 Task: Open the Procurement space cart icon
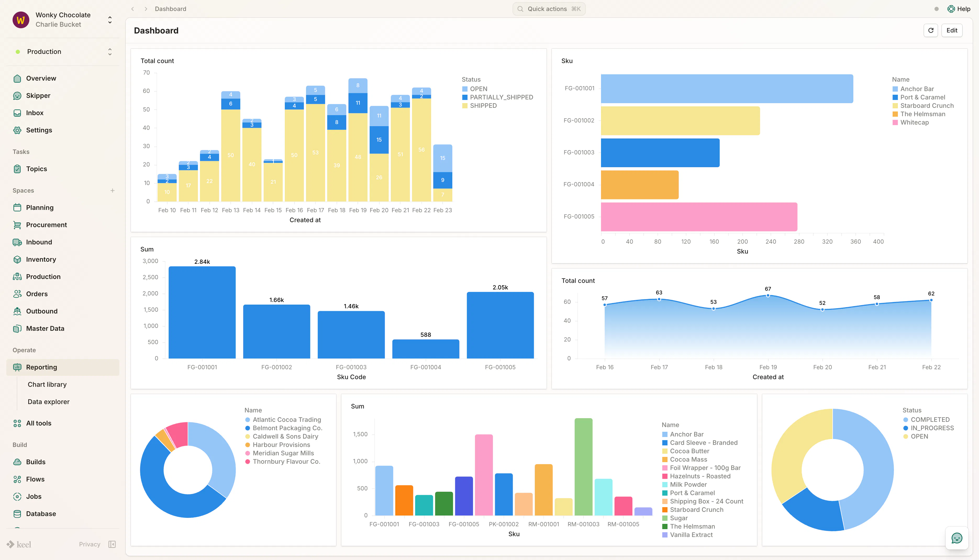pyautogui.click(x=17, y=225)
